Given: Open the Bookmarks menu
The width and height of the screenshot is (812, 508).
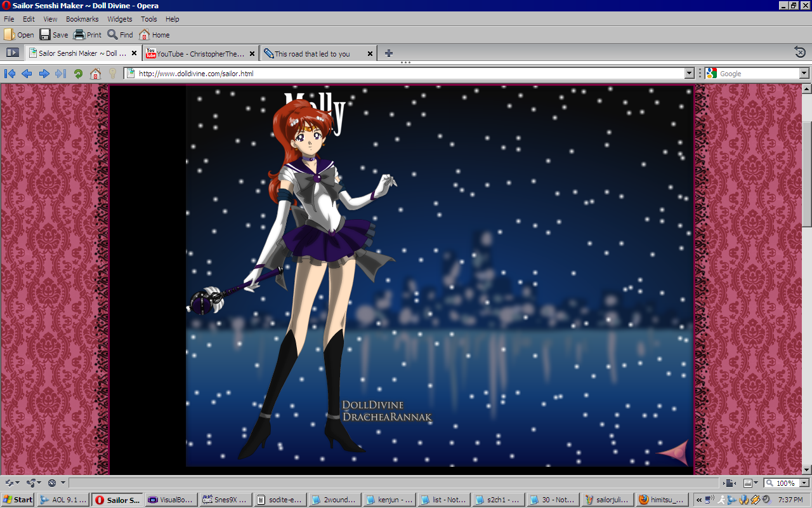Looking at the screenshot, I should 82,19.
